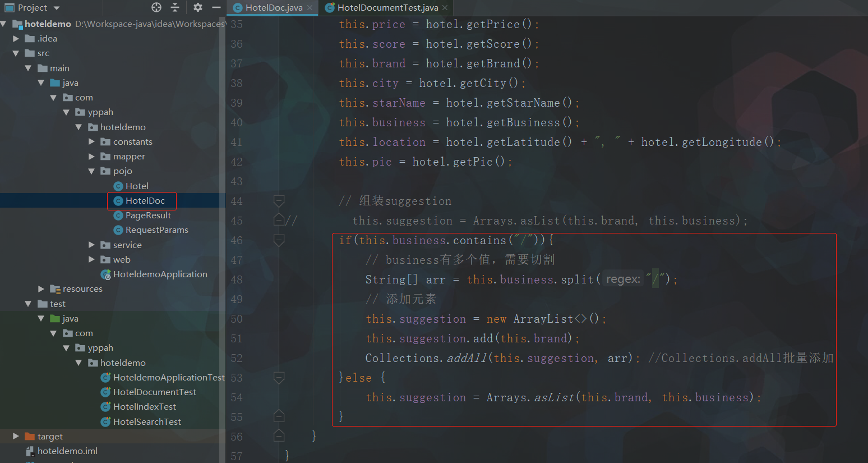Click the Project window icon in header
The image size is (868, 463).
pos(10,8)
